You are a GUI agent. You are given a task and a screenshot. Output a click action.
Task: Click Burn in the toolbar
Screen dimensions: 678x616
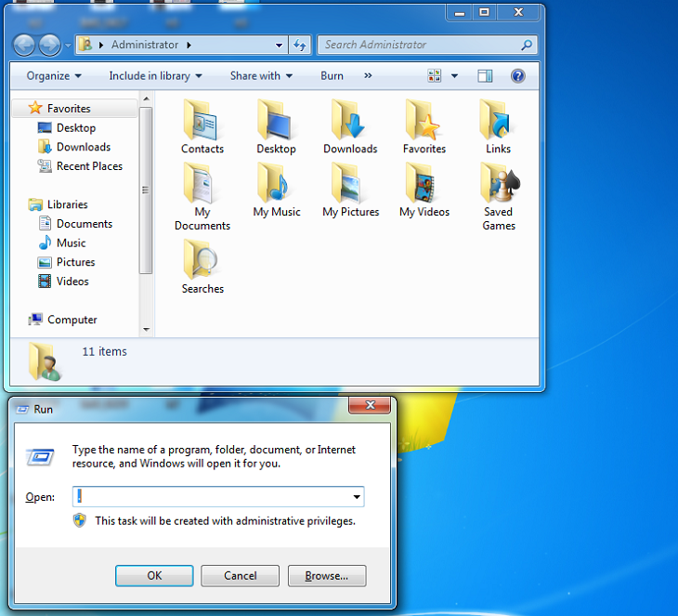[332, 75]
